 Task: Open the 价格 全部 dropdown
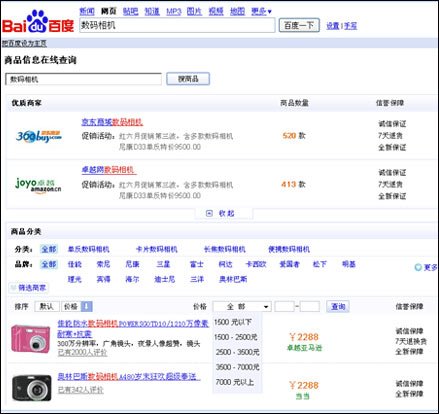(242, 307)
